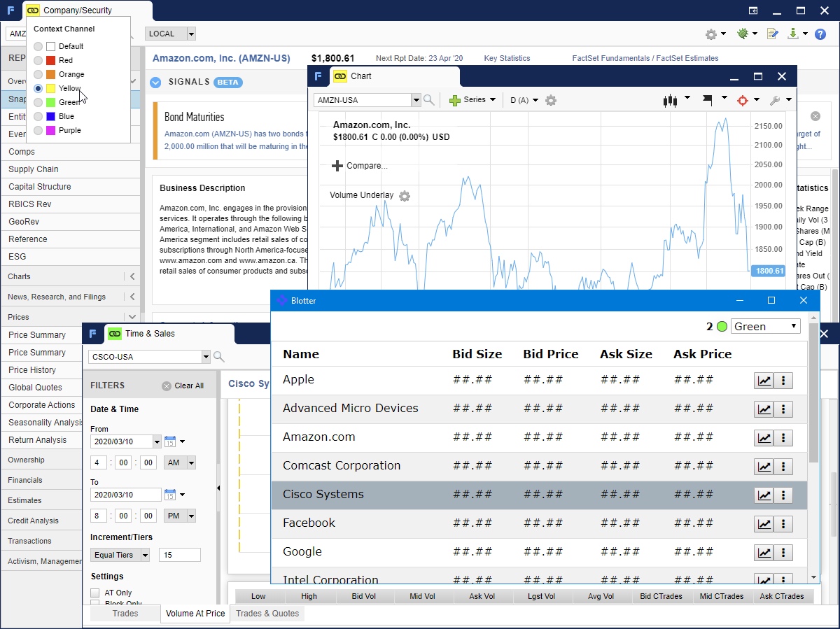Click the red crosshair targeting icon
This screenshot has width=840, height=629.
pos(743,100)
